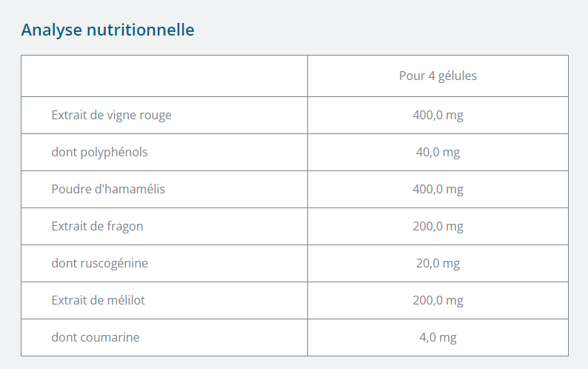Click the dont polyphénols row label
Viewport: 588px width, 369px height.
[x=99, y=152]
